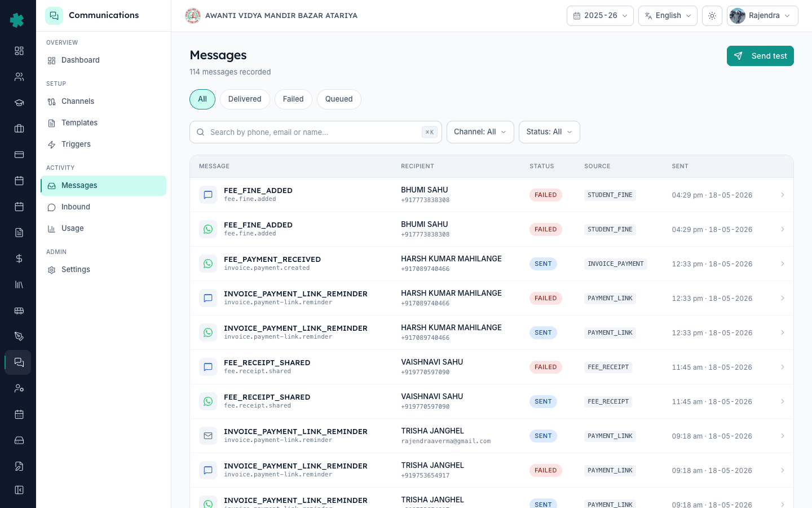
Task: Open the bus transport icon in rail
Action: [x=19, y=310]
